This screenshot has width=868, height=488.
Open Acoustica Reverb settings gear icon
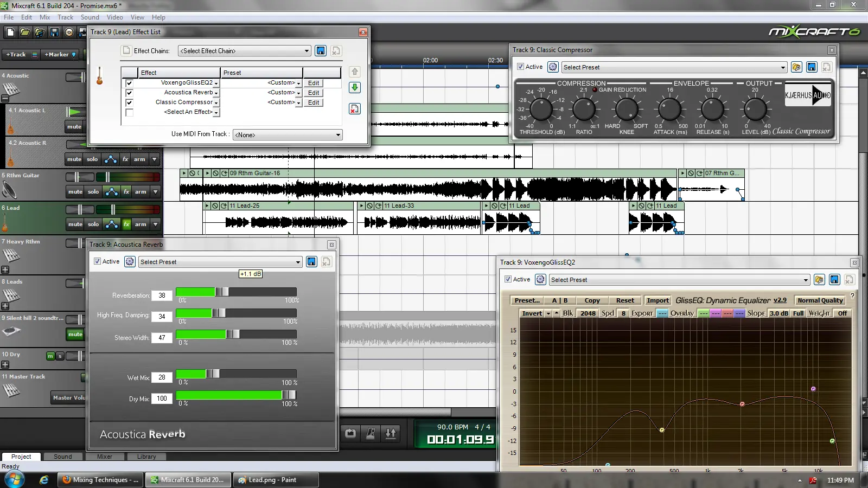pos(130,261)
